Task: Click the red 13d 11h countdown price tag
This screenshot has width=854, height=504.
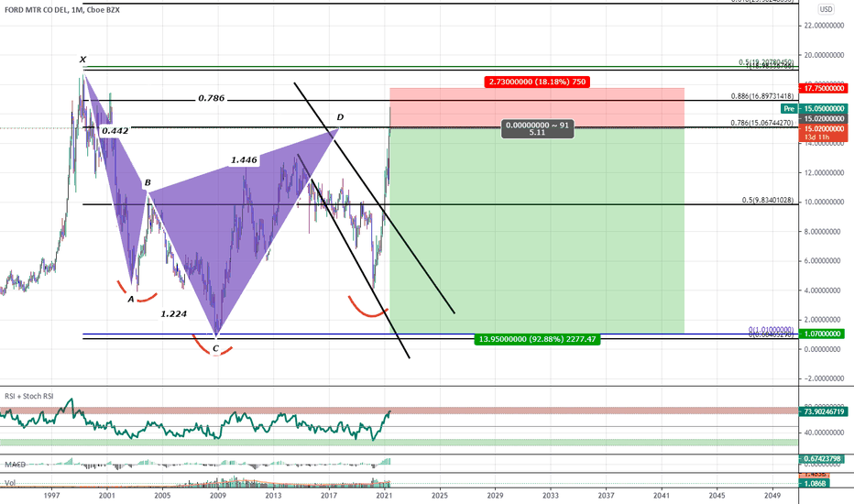Action: coord(824,133)
